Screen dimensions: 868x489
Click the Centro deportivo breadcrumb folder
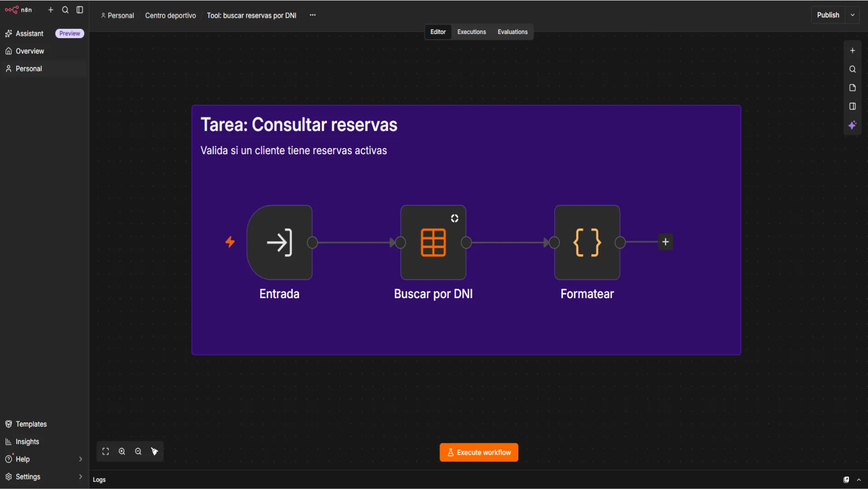point(170,15)
